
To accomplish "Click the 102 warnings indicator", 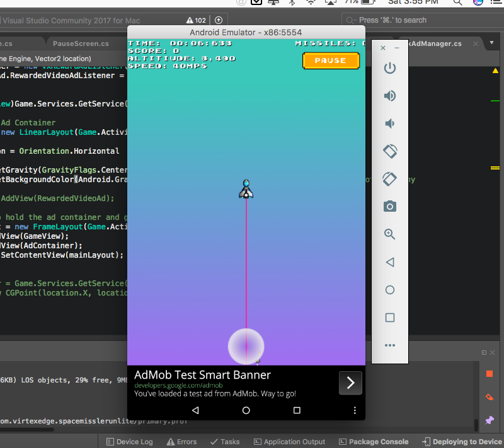I will (x=195, y=20).
